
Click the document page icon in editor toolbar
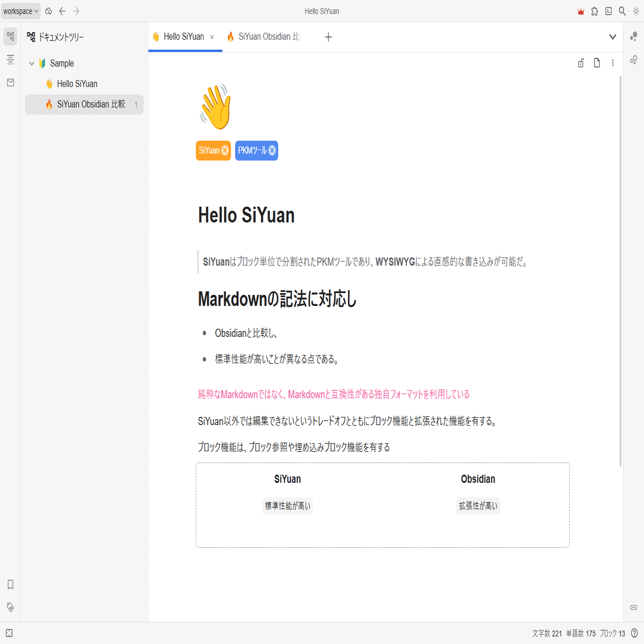[x=597, y=63]
